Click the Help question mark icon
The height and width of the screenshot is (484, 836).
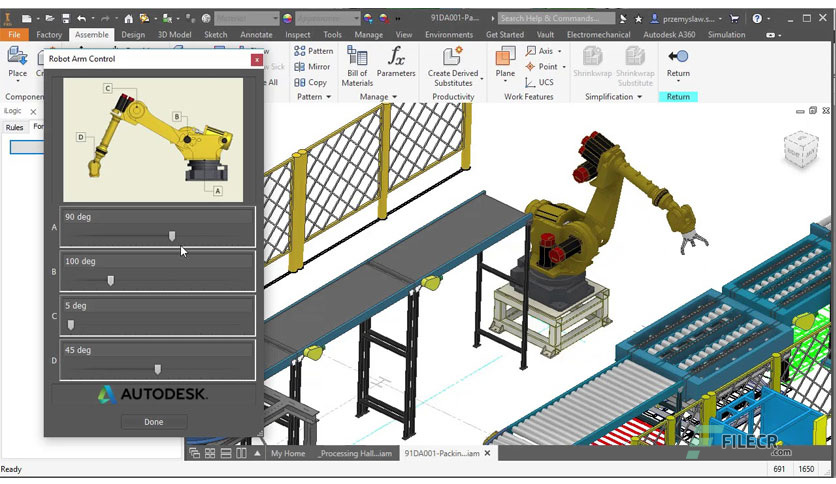tap(757, 19)
